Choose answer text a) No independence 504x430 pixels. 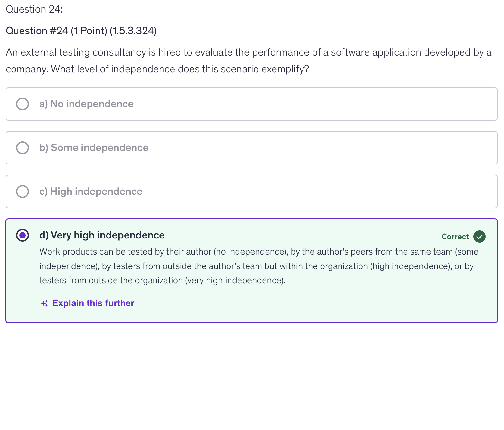pyautogui.click(x=86, y=104)
